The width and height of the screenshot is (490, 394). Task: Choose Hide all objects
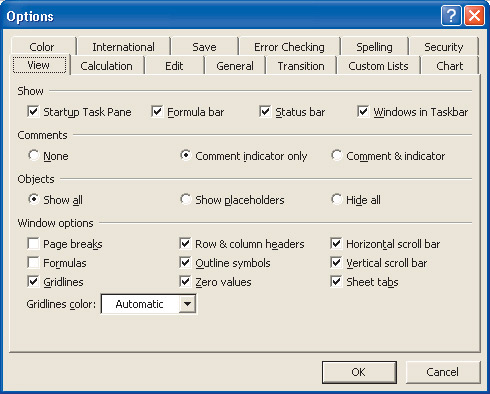click(x=336, y=199)
